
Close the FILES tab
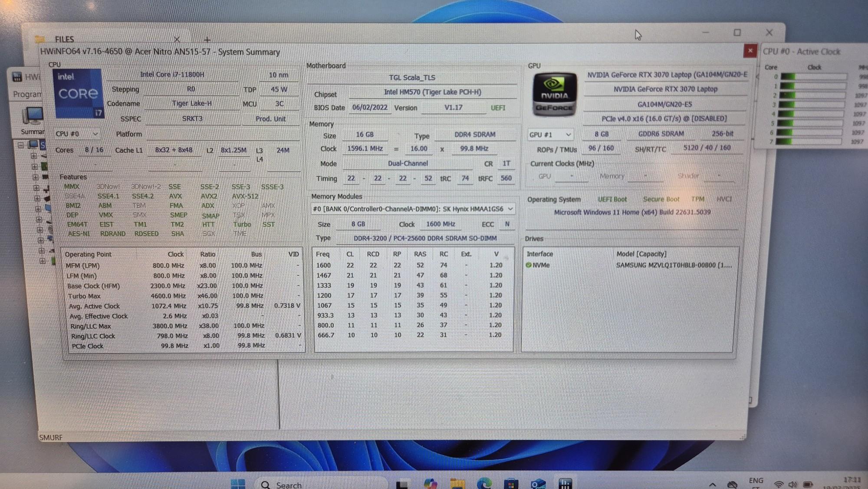coord(177,40)
